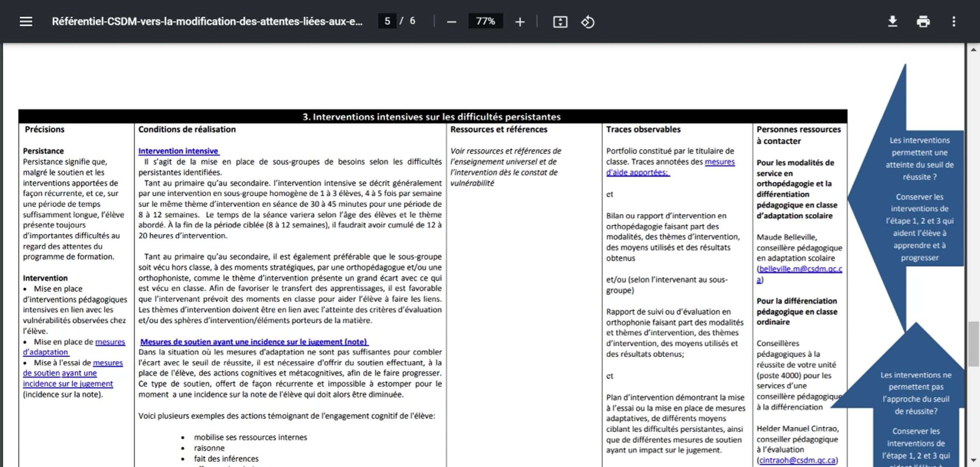Rotate the document counterclockwise

pos(588,22)
